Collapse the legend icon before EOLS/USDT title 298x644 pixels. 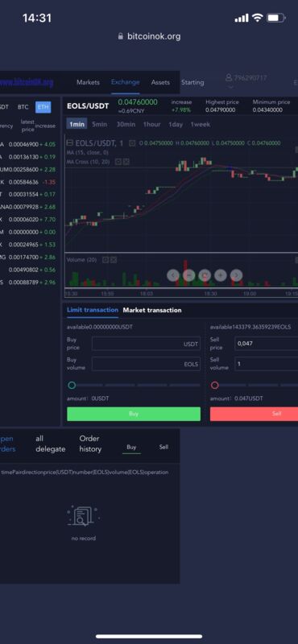(69, 143)
